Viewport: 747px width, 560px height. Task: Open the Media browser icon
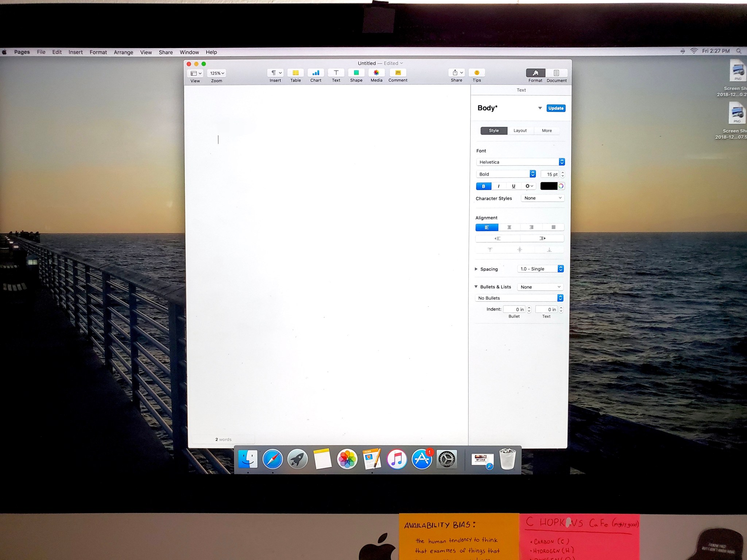pos(376,73)
